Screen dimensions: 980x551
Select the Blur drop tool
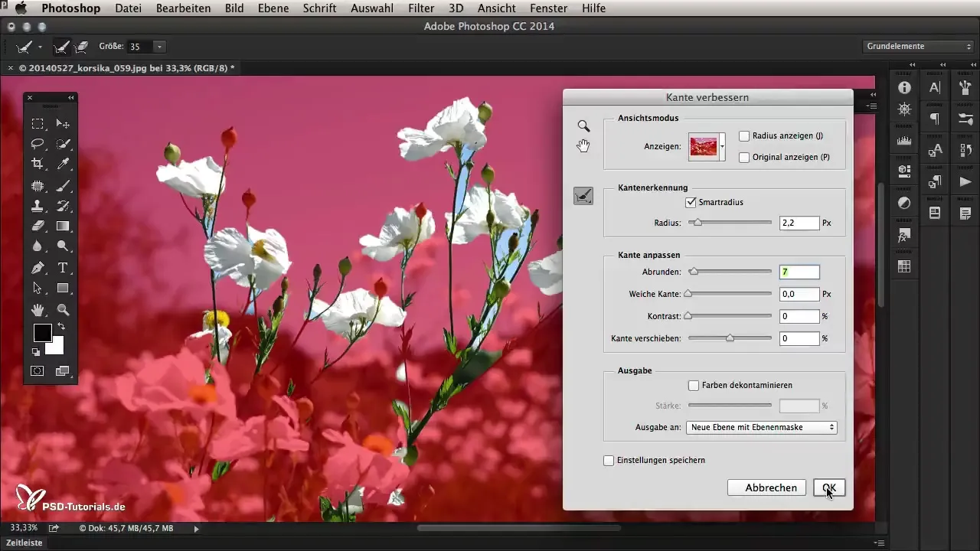click(37, 246)
